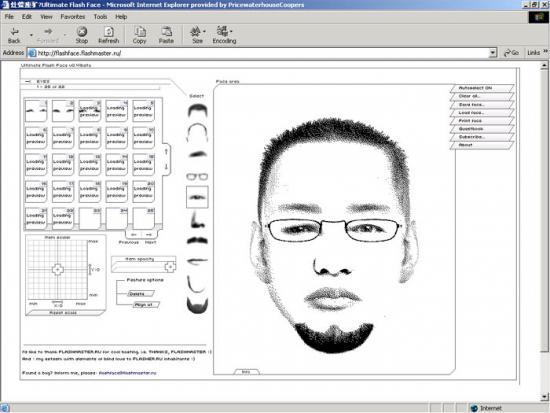Select the head shape feature category

(x=197, y=133)
